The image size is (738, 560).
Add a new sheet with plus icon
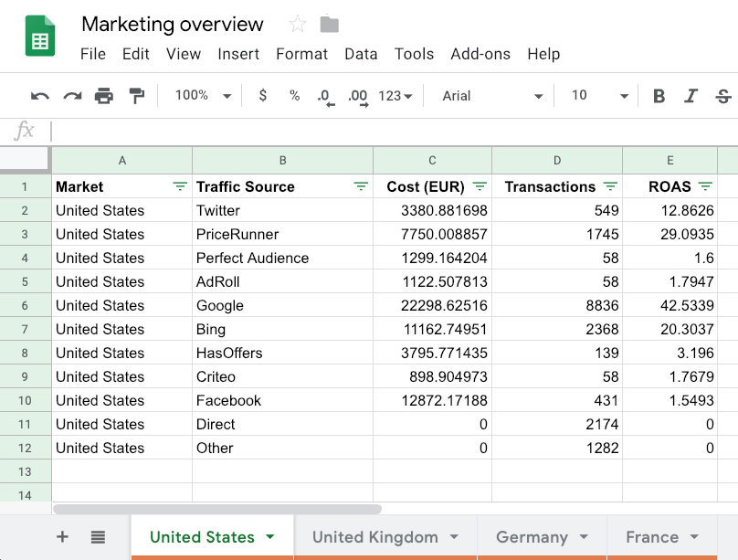click(62, 536)
